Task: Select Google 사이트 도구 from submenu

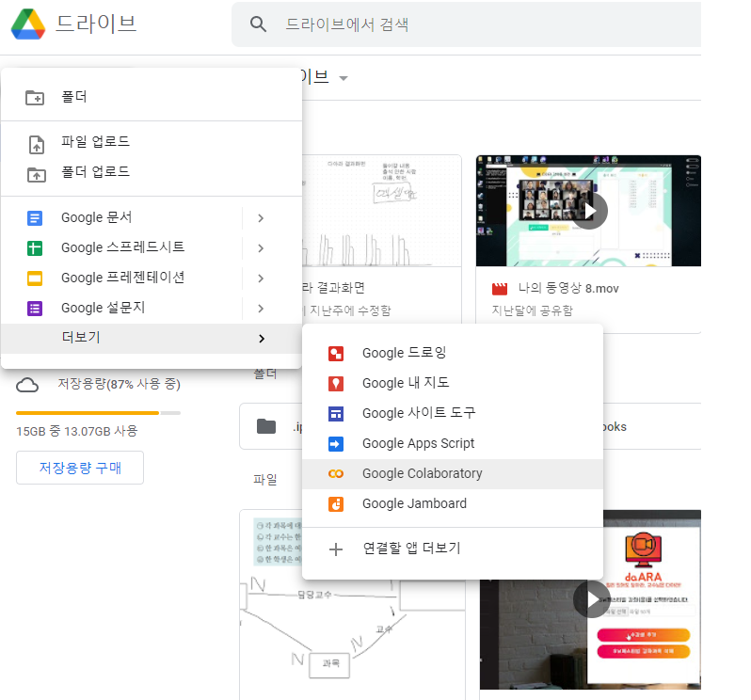Action: (453, 414)
